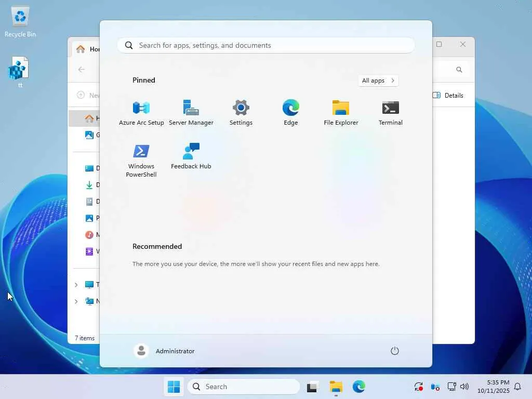Focus the Start menu search box
This screenshot has width=532, height=399.
(266, 45)
